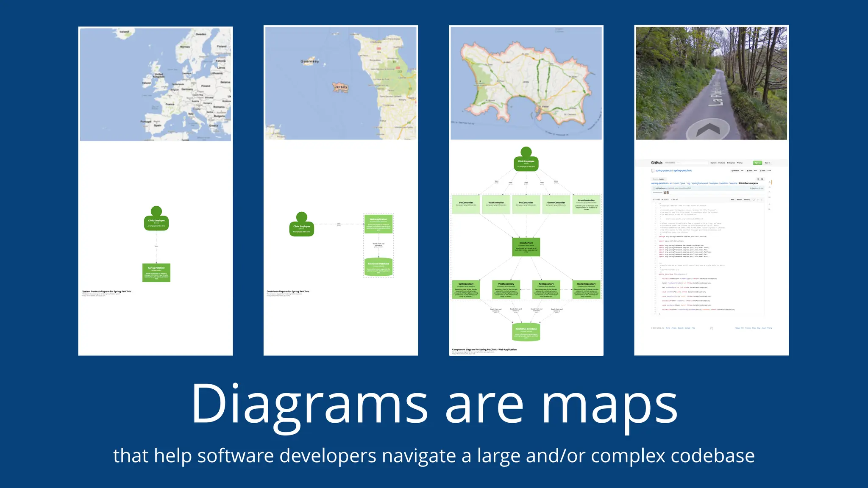Click the Guernsey and Jersey coast map
Image resolution: width=868 pixels, height=488 pixels.
coord(341,83)
